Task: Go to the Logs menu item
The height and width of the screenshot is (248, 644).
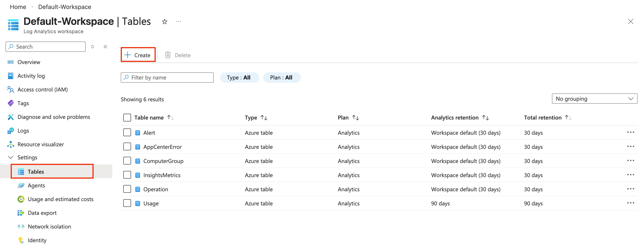Action: pos(23,131)
